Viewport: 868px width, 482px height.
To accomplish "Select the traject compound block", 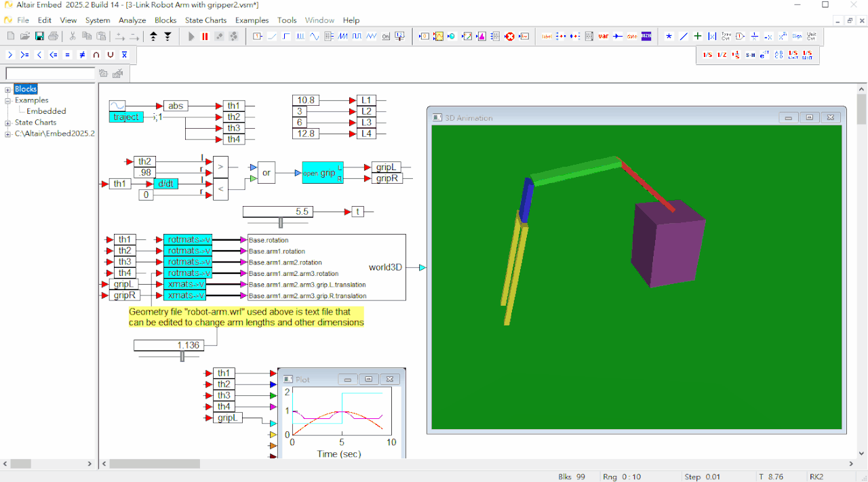I will (x=126, y=117).
